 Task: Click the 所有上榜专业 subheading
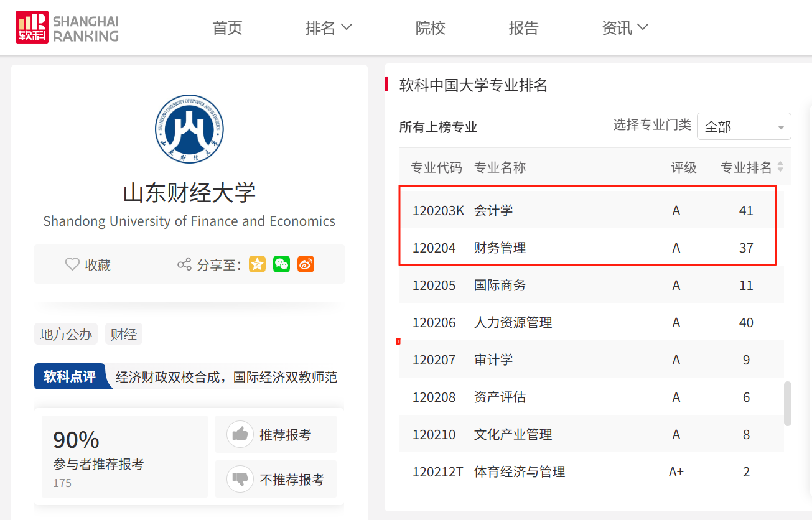point(438,128)
